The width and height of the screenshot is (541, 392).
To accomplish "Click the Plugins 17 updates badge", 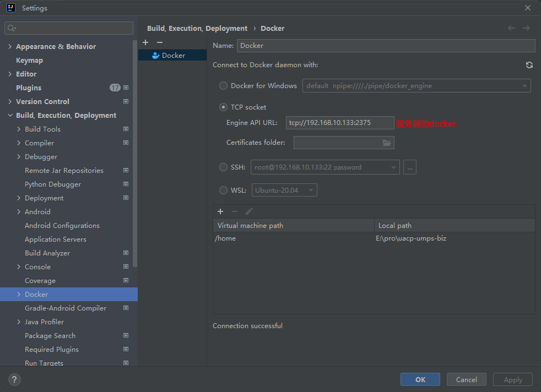I will (115, 88).
